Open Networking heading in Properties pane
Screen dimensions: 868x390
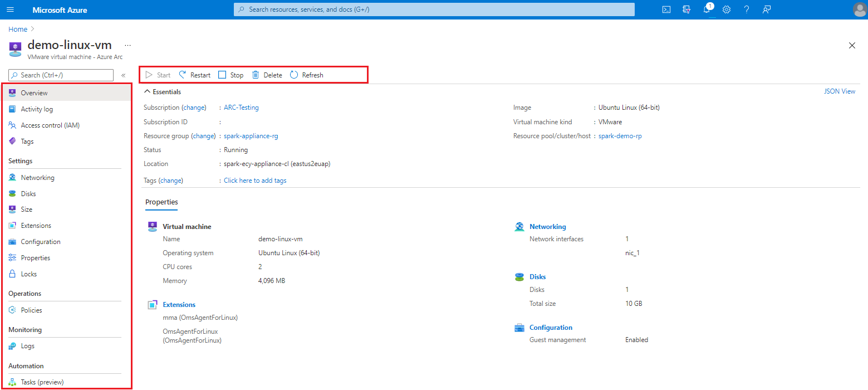548,227
